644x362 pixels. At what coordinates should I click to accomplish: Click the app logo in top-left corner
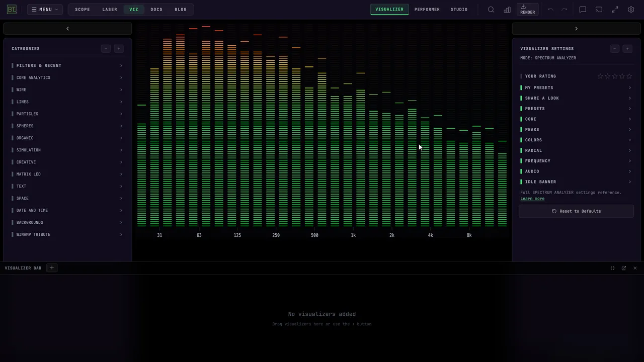pyautogui.click(x=12, y=10)
